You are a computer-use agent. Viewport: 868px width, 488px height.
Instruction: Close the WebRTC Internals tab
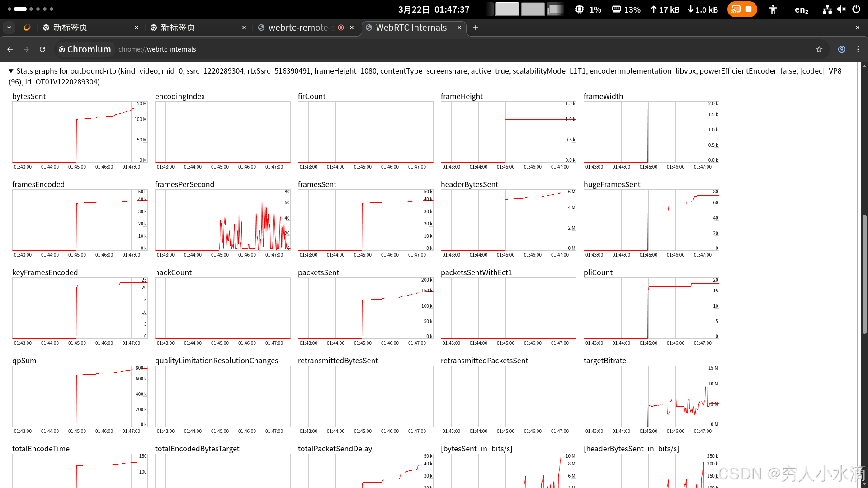pos(459,28)
